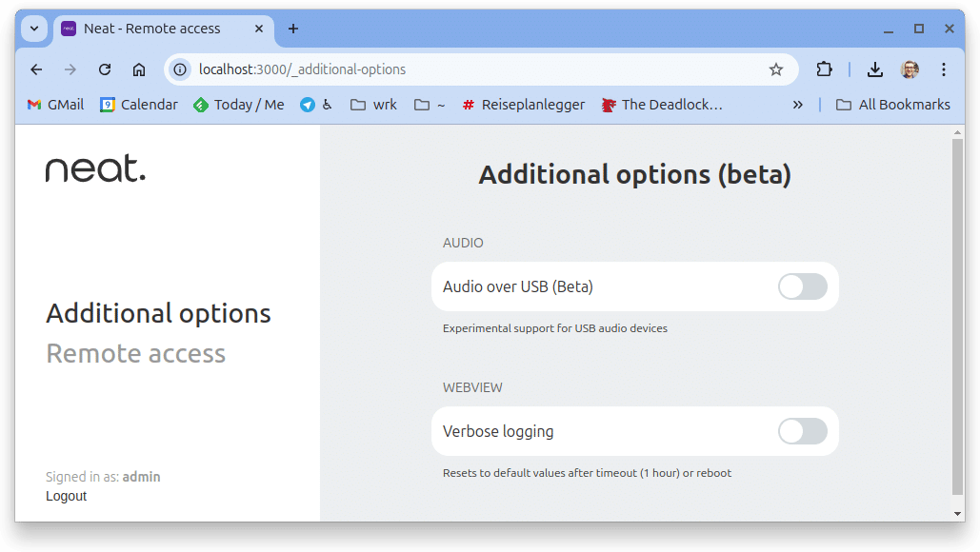Switch to Remote access in the sidebar
Image resolution: width=980 pixels, height=552 pixels.
coord(135,353)
